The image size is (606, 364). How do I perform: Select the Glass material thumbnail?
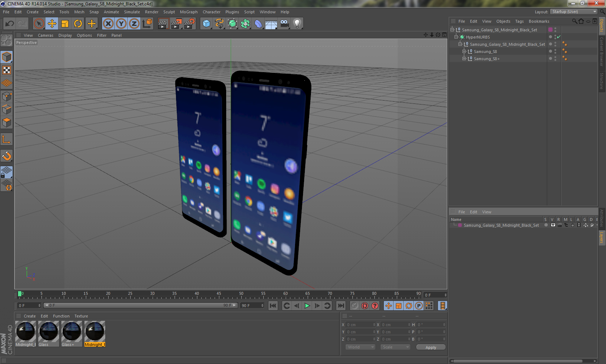click(49, 334)
